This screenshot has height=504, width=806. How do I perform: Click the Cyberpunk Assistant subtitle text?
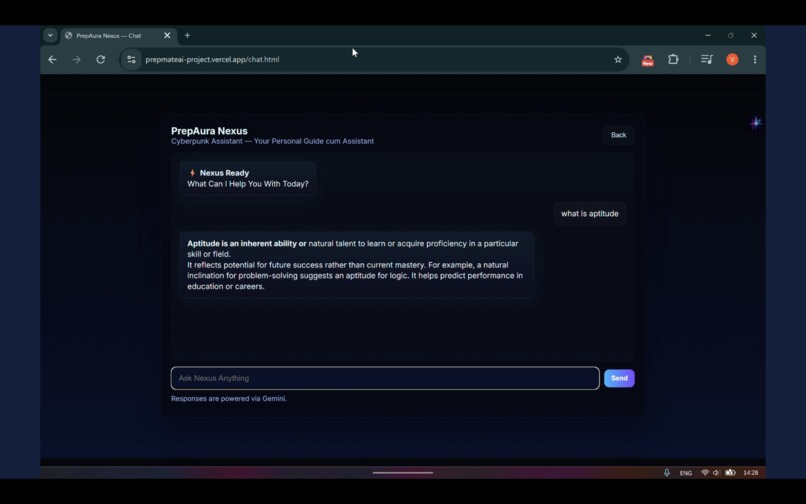pyautogui.click(x=272, y=141)
